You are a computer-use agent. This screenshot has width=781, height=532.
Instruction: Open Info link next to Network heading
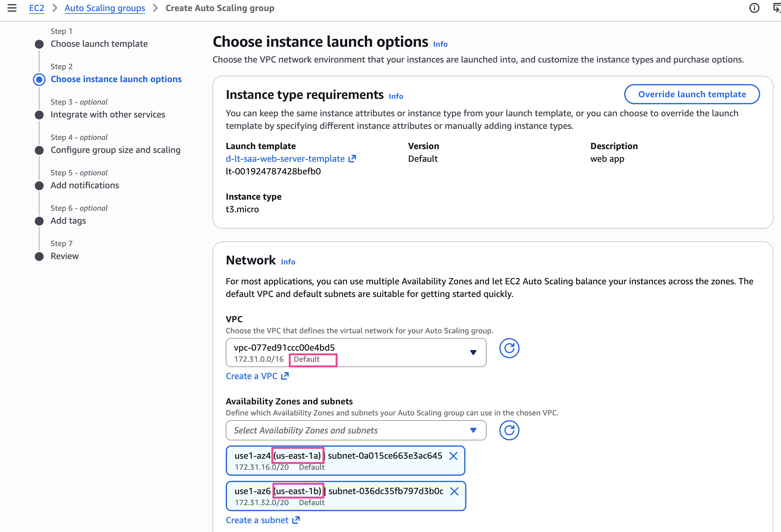(x=288, y=262)
